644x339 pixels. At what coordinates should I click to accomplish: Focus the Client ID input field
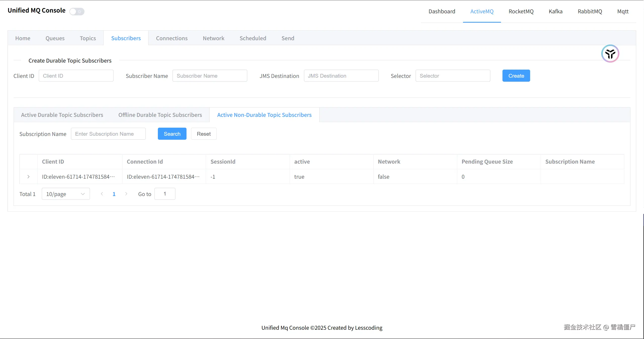76,76
